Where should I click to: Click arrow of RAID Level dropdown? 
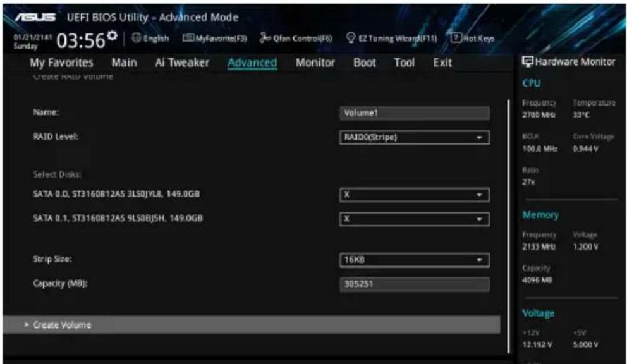479,138
